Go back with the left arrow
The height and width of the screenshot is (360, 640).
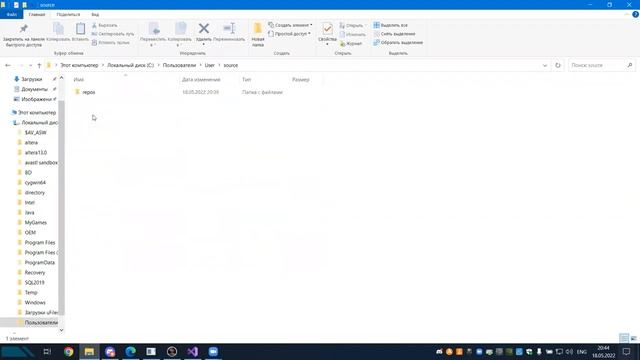pyautogui.click(x=8, y=65)
